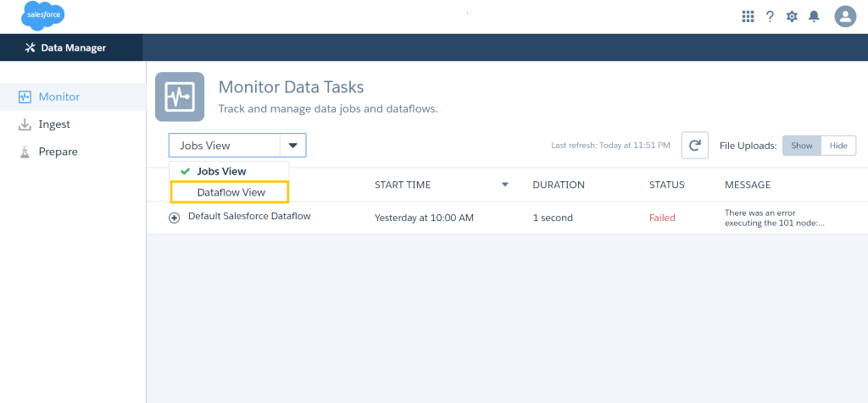Open the App Launcher grid icon
Screen dimensions: 868x403
[748, 17]
